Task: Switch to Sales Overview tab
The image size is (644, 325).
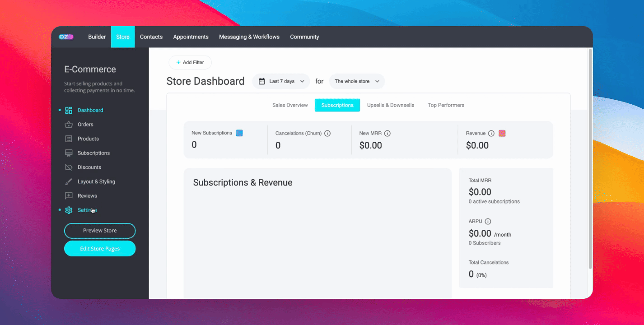Action: click(x=290, y=105)
